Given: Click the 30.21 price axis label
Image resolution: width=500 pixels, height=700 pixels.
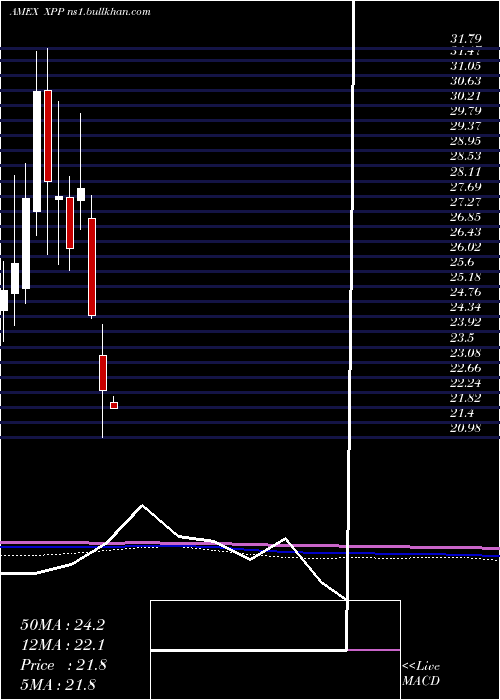Looking at the screenshot, I should (465, 96).
